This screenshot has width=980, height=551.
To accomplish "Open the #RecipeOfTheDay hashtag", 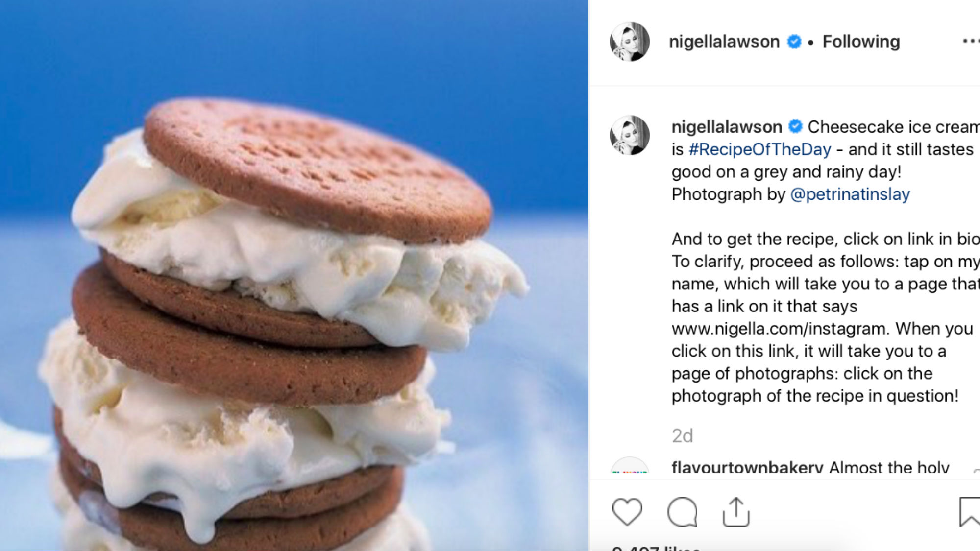I will click(x=759, y=149).
